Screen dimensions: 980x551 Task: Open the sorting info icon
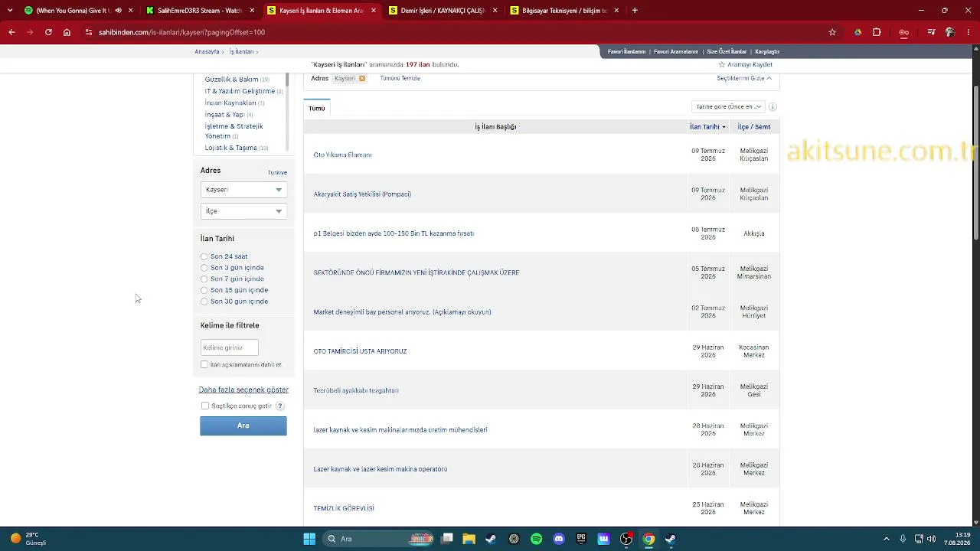(x=773, y=107)
